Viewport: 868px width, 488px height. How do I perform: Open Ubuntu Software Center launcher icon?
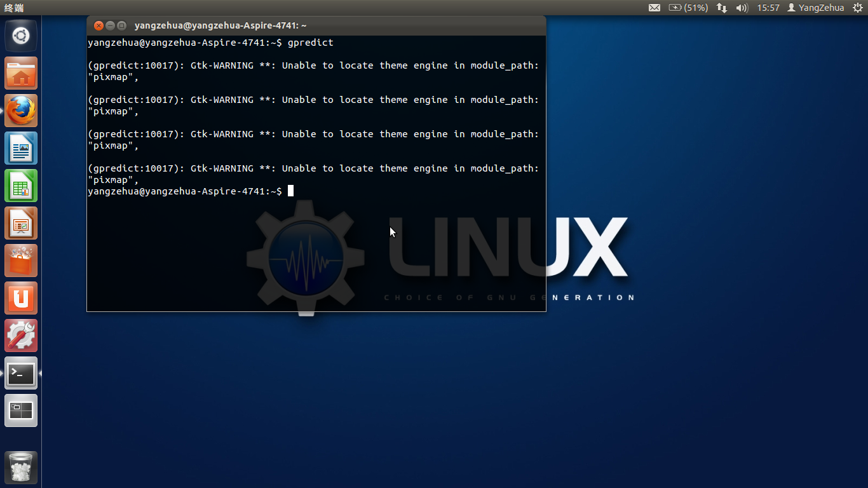click(x=21, y=261)
